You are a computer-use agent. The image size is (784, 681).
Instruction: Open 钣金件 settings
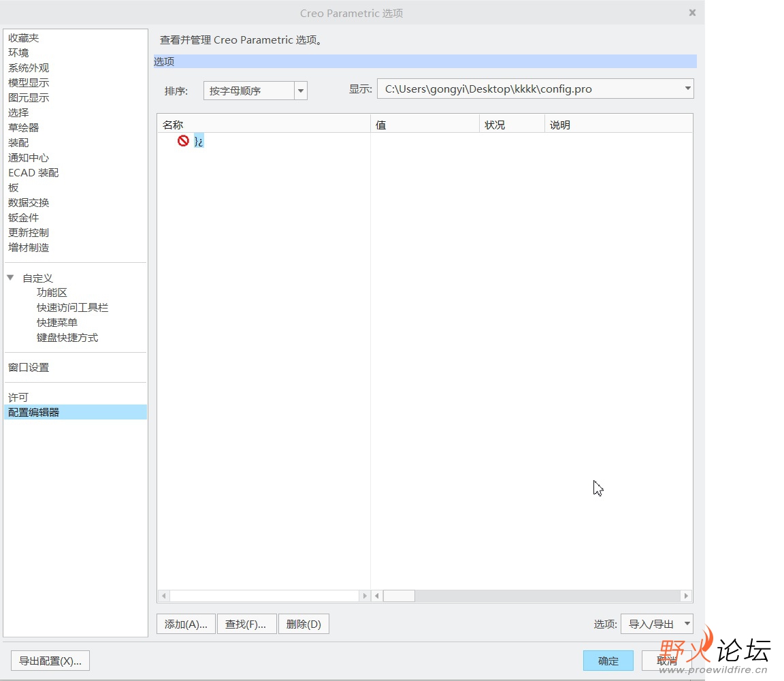tap(24, 218)
